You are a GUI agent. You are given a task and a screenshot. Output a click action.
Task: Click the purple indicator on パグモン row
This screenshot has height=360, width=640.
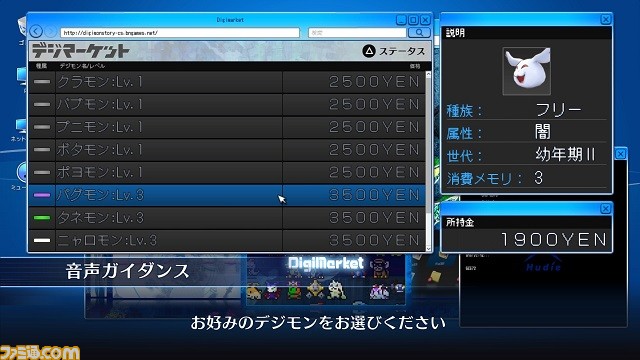click(42, 195)
